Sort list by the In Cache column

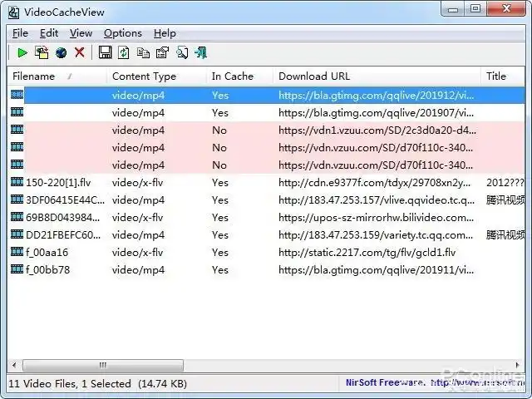(x=232, y=76)
